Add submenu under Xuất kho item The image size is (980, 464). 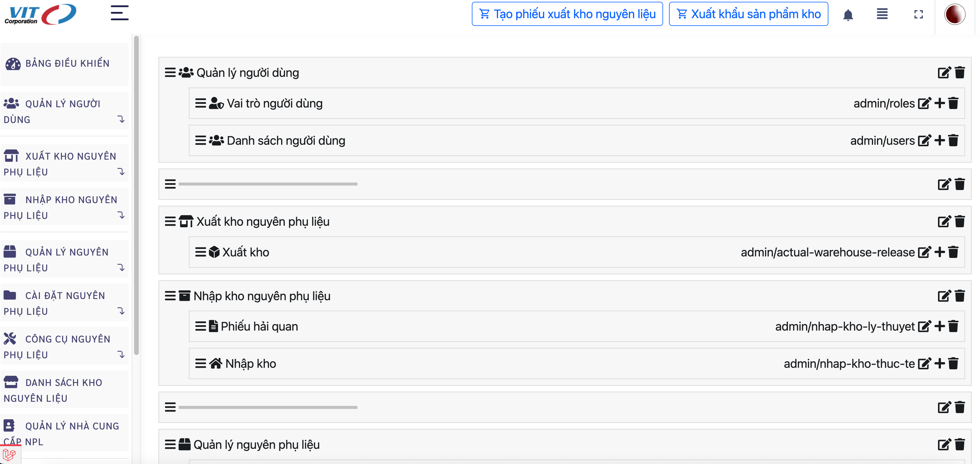(939, 252)
